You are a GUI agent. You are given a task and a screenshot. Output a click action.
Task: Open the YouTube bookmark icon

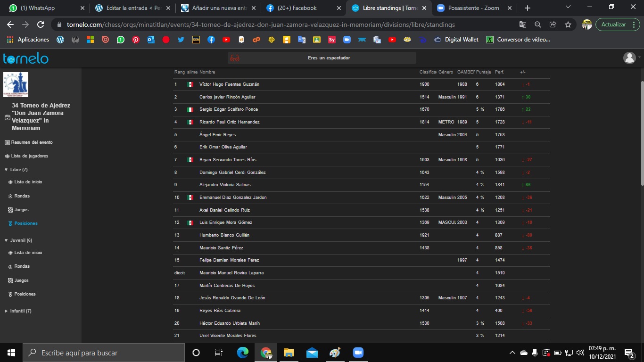click(226, 40)
